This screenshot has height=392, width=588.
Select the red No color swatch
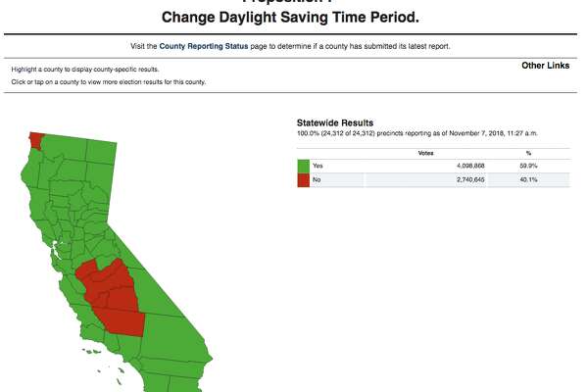[304, 180]
